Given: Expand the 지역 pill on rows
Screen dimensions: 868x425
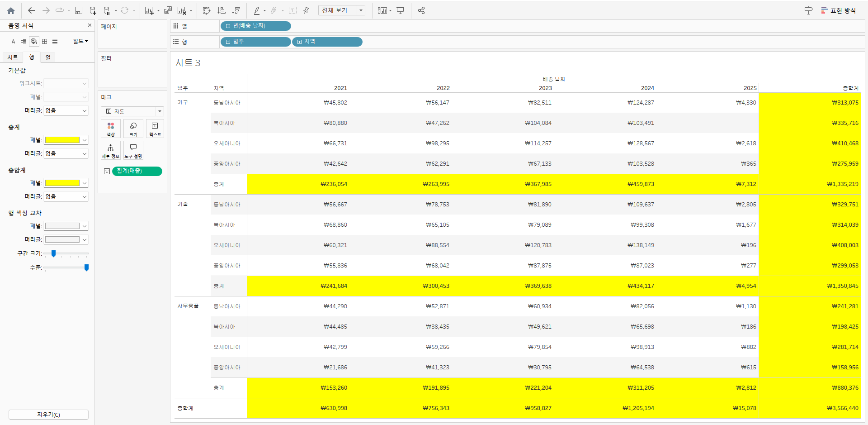Looking at the screenshot, I should (x=299, y=42).
